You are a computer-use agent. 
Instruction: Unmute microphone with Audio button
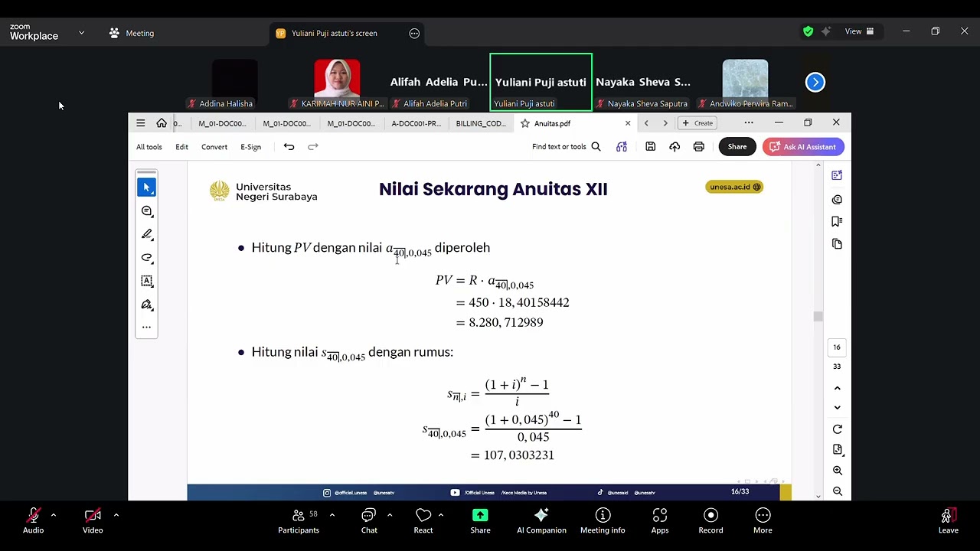(x=33, y=521)
